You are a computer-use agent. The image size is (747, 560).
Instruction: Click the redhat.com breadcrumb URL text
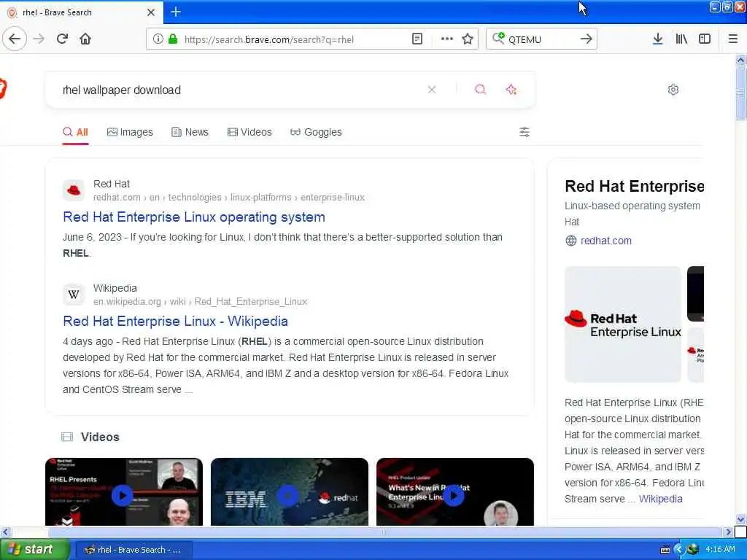228,197
